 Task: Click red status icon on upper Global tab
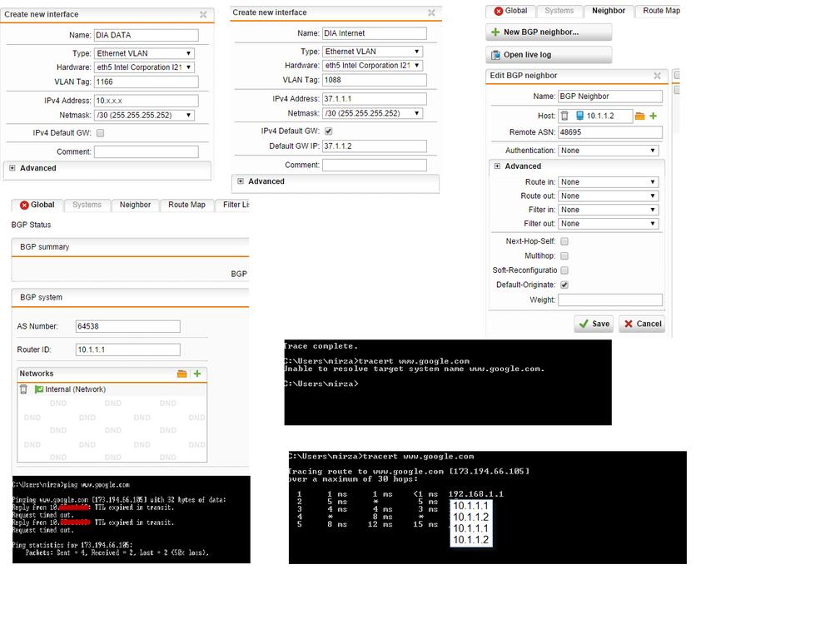pyautogui.click(x=499, y=11)
